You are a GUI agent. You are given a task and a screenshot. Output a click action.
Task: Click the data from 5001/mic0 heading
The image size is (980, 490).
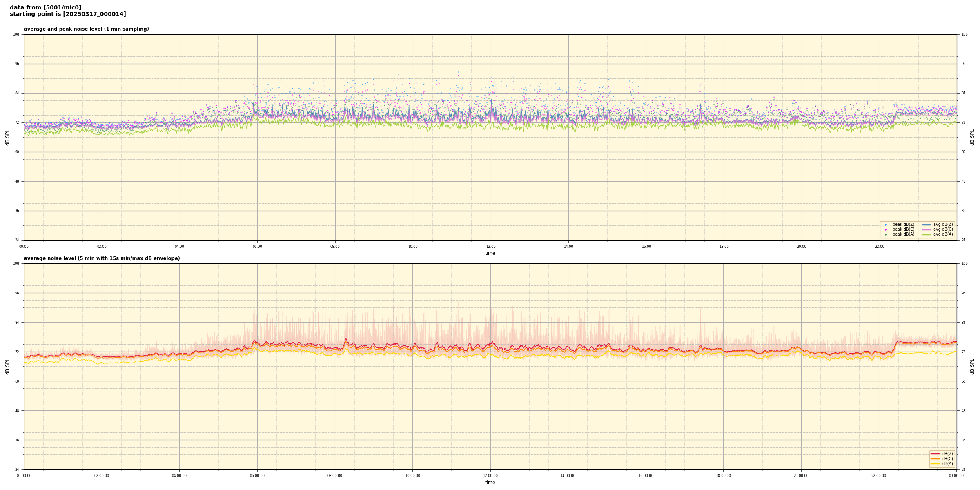click(45, 7)
